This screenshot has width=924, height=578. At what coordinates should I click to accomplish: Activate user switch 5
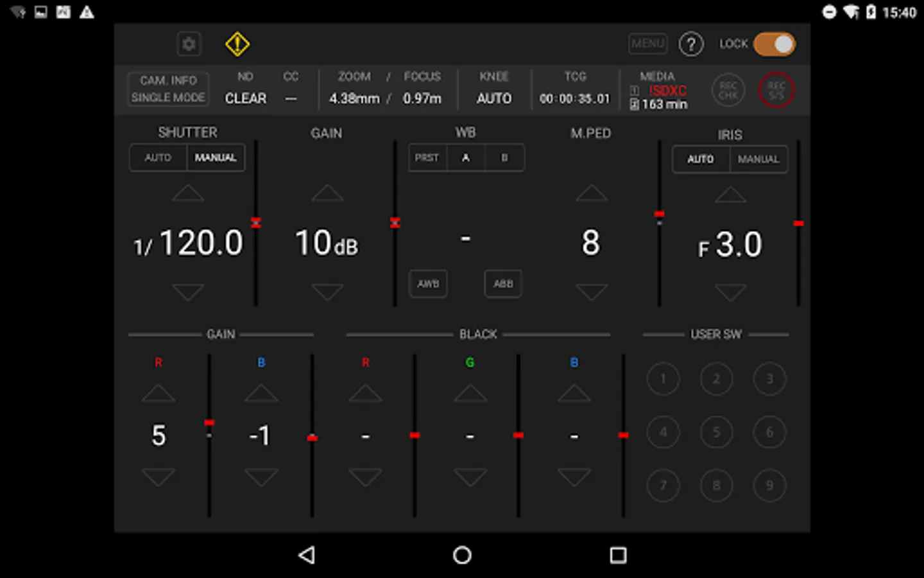(716, 432)
